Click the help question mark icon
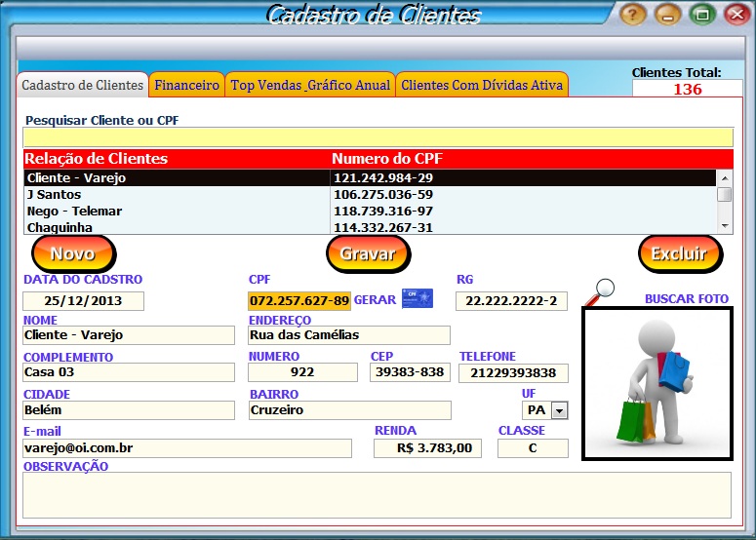This screenshot has width=756, height=540. click(x=632, y=14)
